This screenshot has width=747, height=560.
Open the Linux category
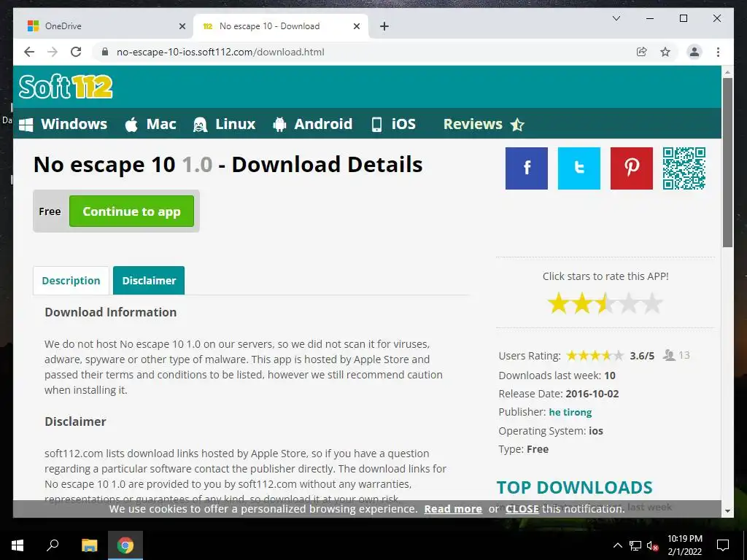pos(224,124)
